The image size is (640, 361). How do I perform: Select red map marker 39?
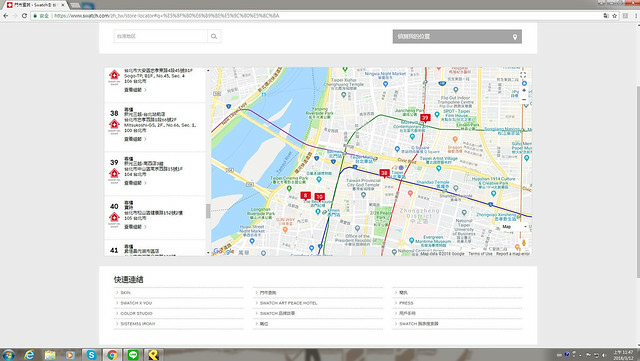click(x=425, y=118)
